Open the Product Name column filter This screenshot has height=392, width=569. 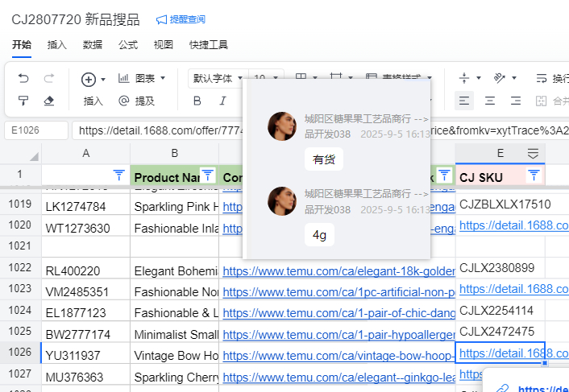pos(207,175)
